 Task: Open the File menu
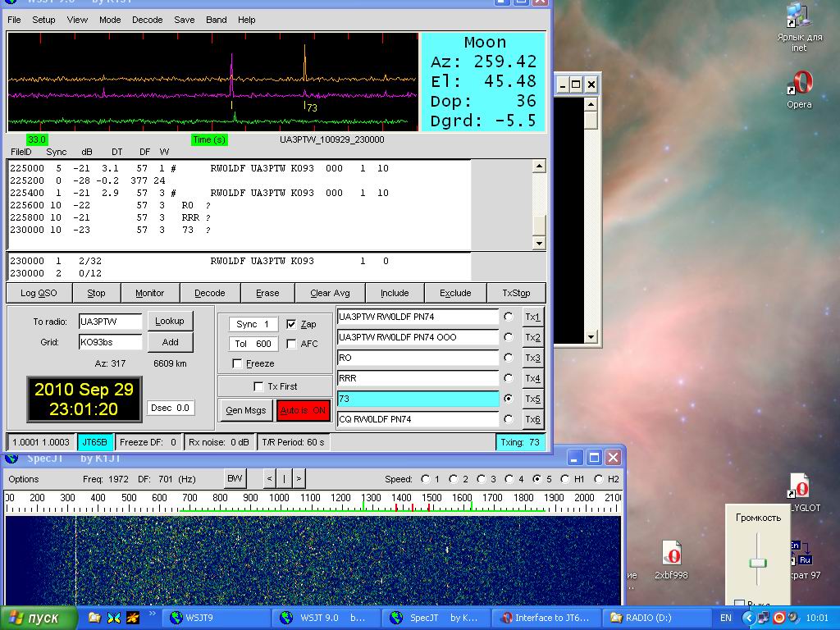[x=14, y=20]
